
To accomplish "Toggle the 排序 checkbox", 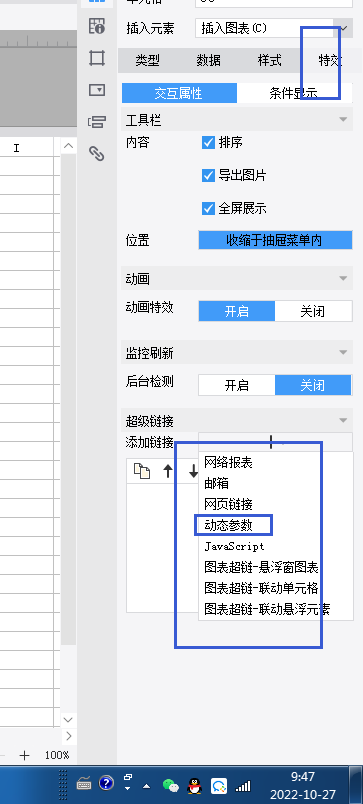I will 208,143.
